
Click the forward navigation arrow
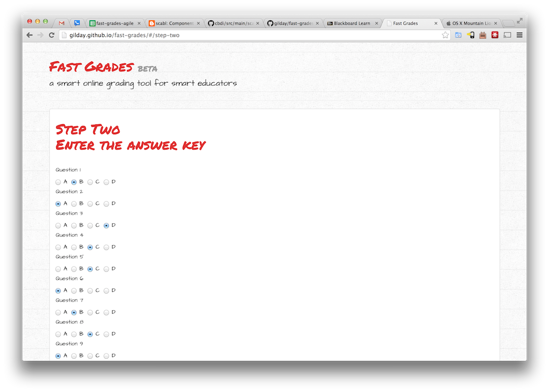click(x=41, y=35)
